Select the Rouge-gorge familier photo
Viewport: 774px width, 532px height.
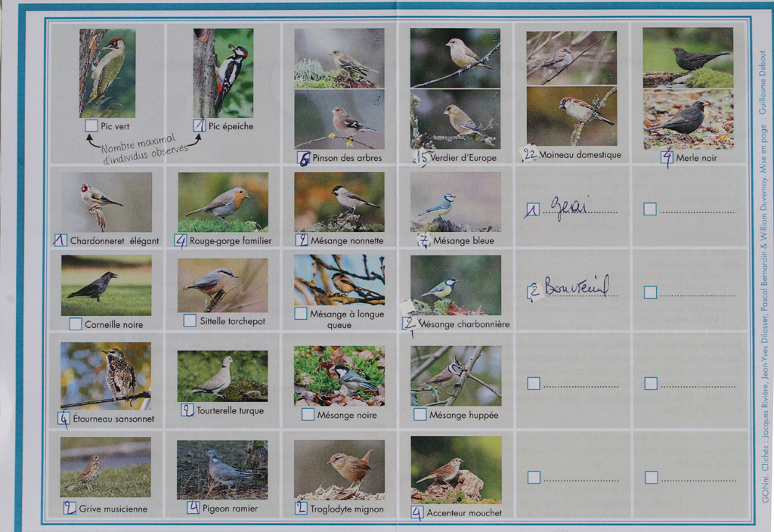point(223,202)
